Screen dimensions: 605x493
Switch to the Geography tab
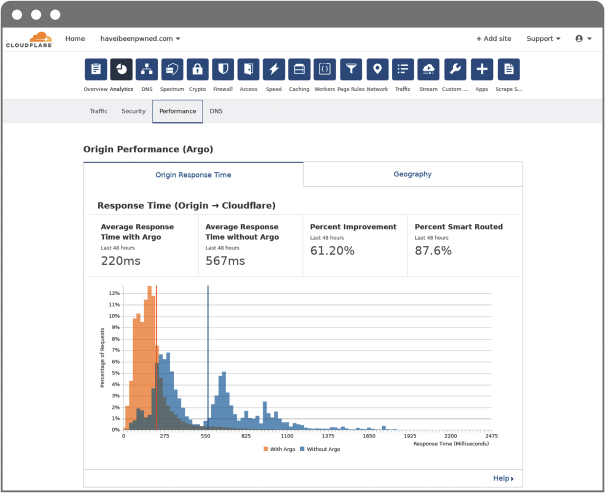[x=412, y=174]
